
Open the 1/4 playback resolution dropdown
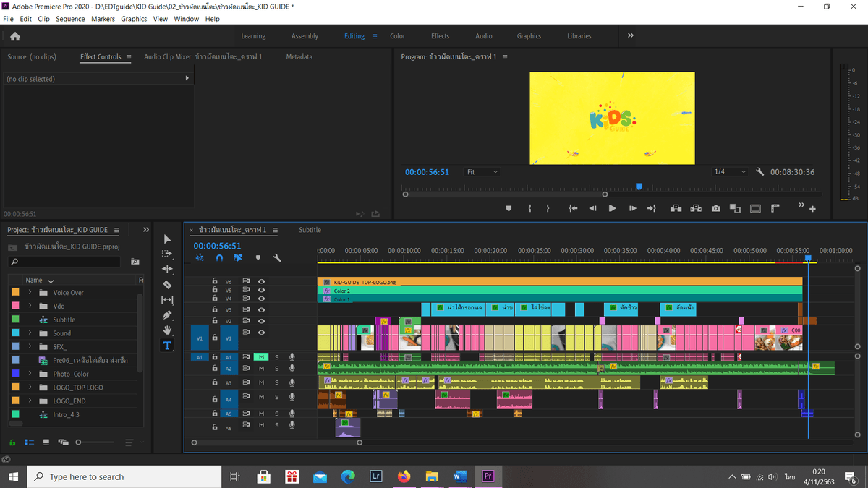(x=729, y=172)
